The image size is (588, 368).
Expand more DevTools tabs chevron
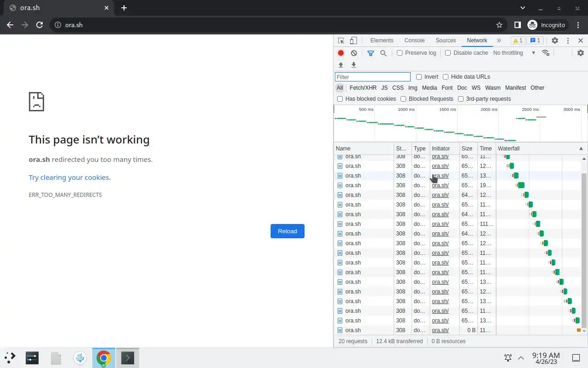499,40
